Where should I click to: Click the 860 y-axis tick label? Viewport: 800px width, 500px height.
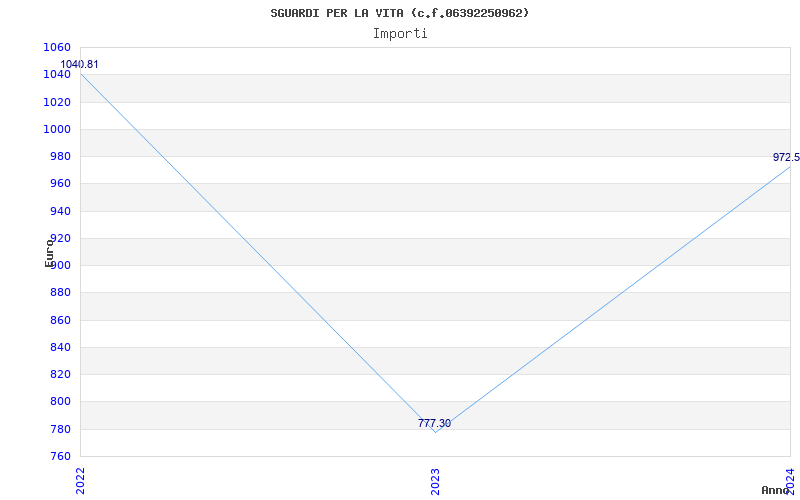[x=60, y=320]
